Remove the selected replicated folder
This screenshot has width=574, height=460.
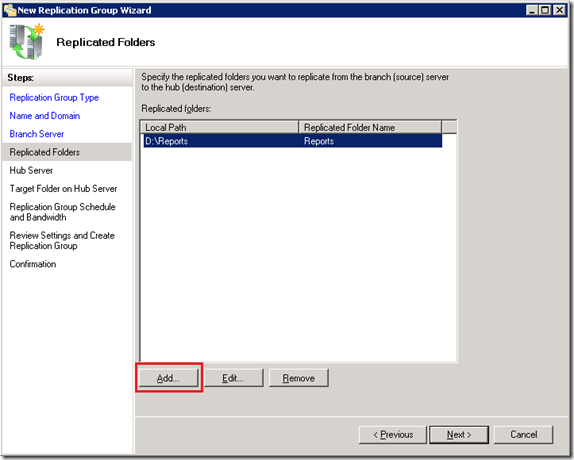click(x=298, y=378)
